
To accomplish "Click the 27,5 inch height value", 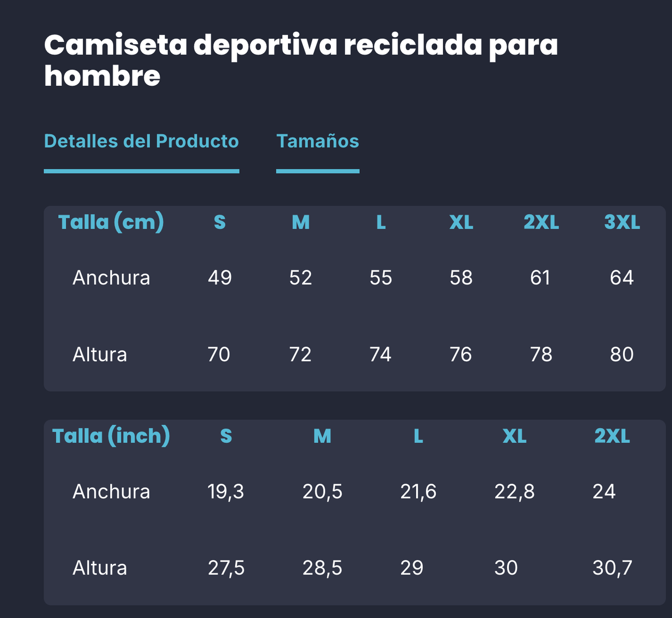I will tap(226, 568).
